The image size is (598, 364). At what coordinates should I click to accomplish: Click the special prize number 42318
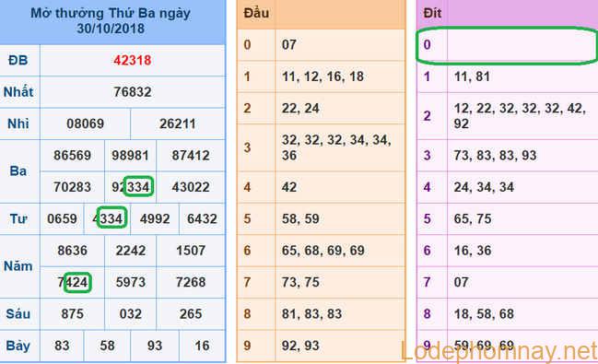[133, 60]
